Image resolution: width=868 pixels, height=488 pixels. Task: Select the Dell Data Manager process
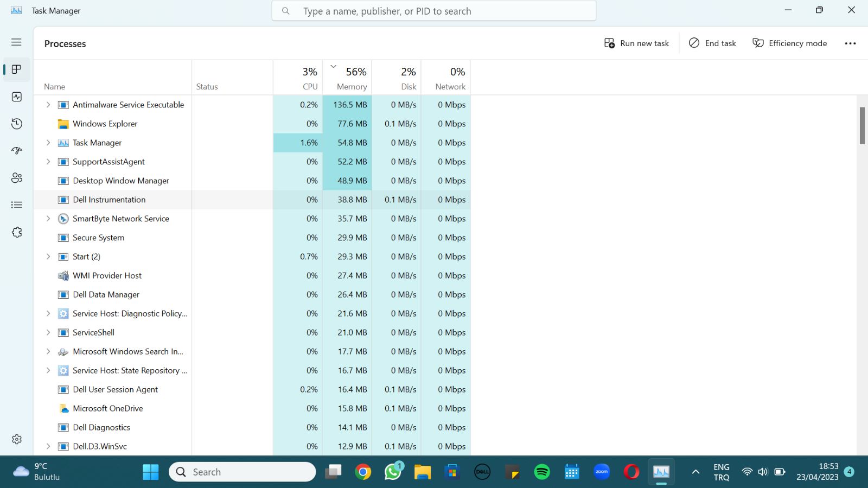[x=252, y=294]
